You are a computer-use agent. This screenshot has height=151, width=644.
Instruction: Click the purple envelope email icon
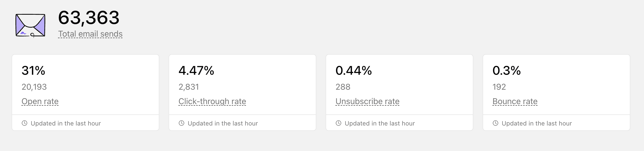tap(30, 25)
